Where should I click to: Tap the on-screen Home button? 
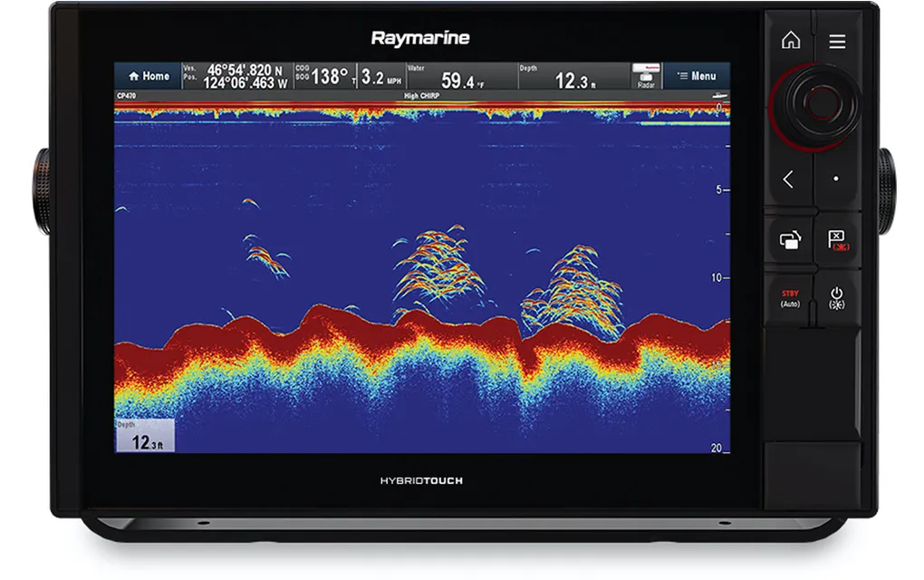pos(148,76)
